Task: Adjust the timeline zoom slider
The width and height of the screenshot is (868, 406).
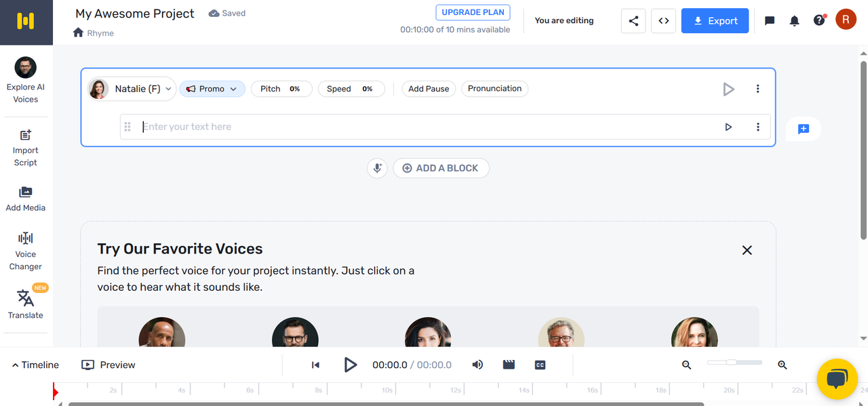Action: (734, 363)
